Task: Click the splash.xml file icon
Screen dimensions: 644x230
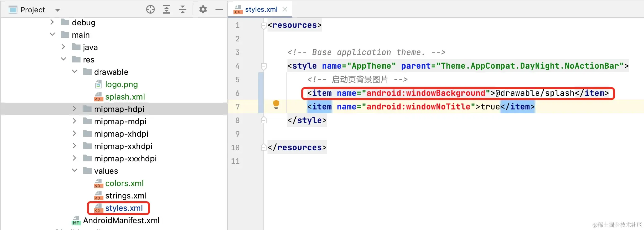Action: coord(98,97)
